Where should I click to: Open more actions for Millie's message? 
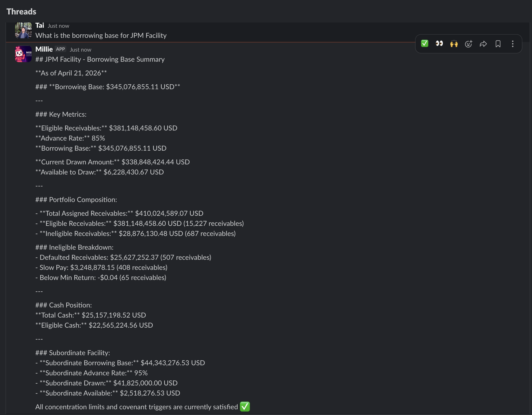[513, 44]
